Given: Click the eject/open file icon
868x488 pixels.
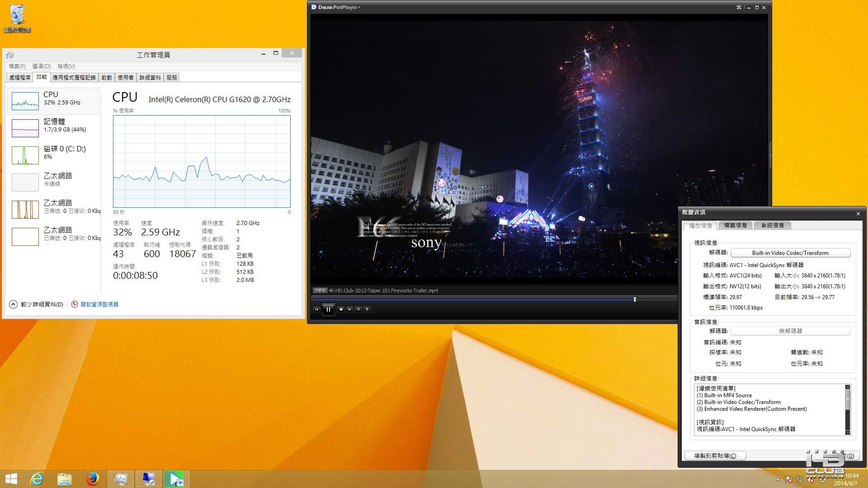Looking at the screenshot, I should 367,310.
